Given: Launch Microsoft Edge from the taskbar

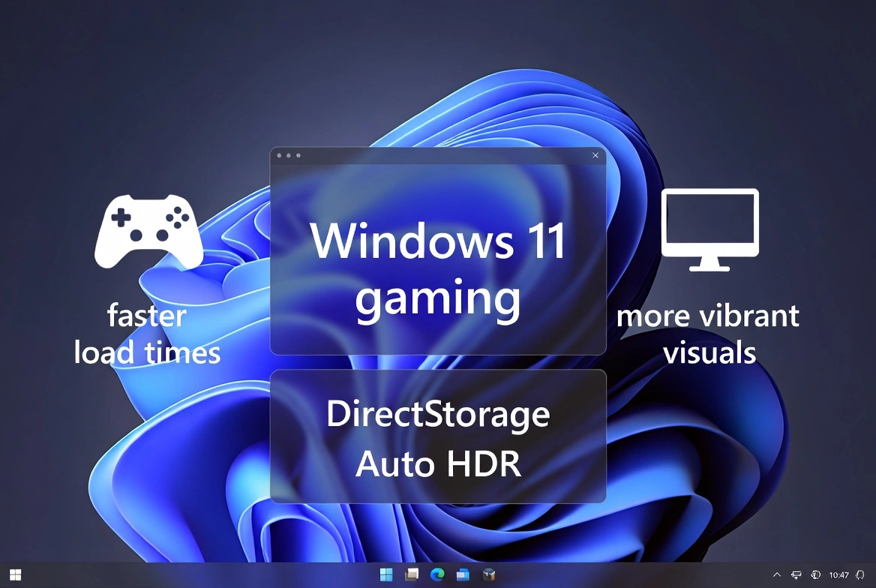Looking at the screenshot, I should click(437, 574).
